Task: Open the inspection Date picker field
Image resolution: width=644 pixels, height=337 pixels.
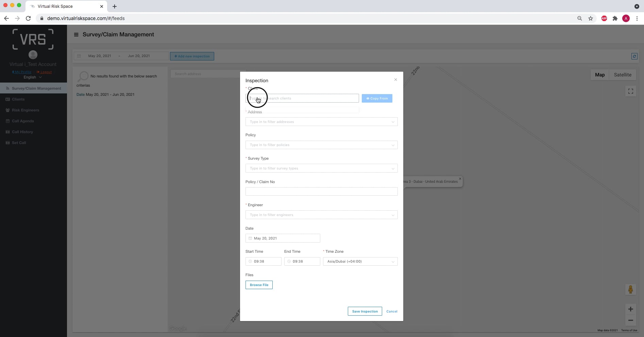Action: tap(283, 238)
